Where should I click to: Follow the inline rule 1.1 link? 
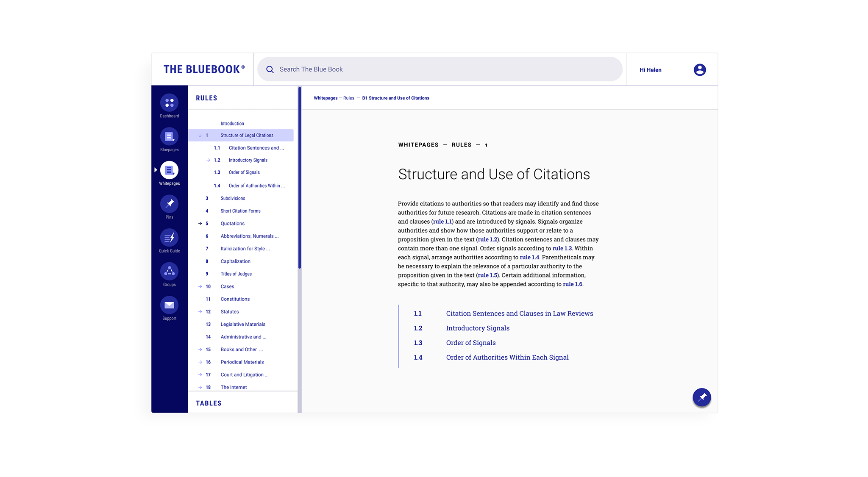[442, 222]
